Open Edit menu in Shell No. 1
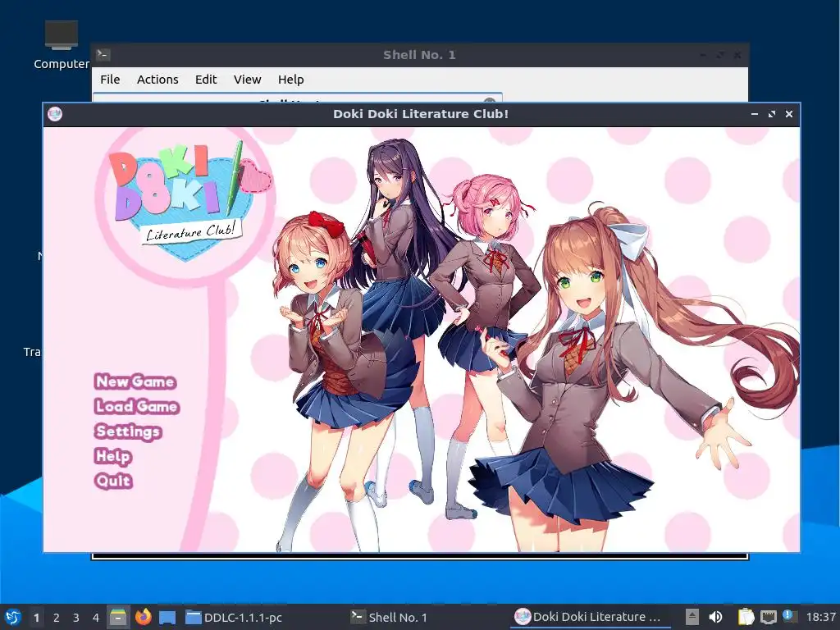 [206, 80]
